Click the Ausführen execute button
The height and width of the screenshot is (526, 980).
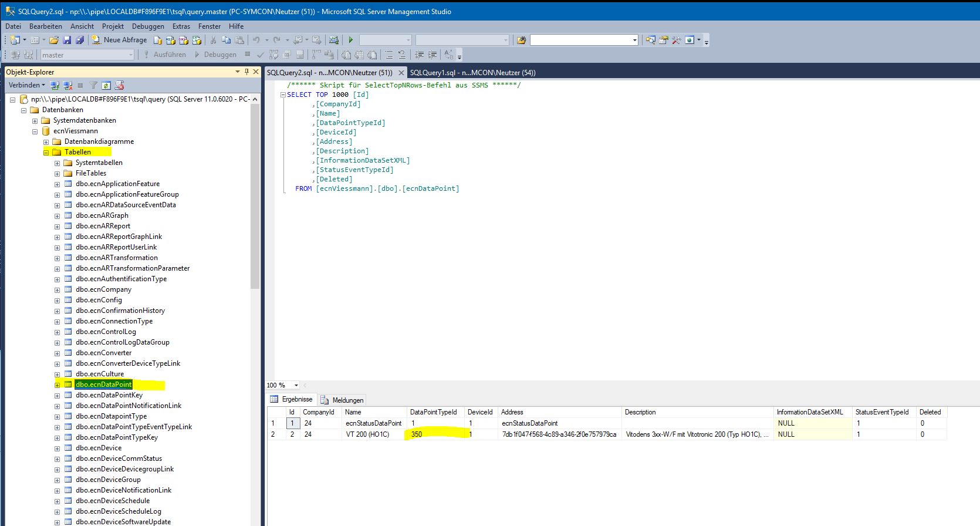pos(165,55)
